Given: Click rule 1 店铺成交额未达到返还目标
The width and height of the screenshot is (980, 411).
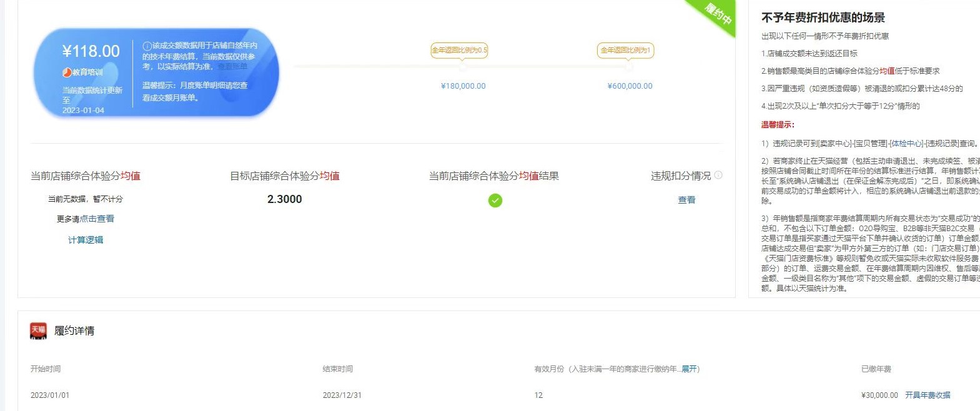Looking at the screenshot, I should [x=809, y=54].
